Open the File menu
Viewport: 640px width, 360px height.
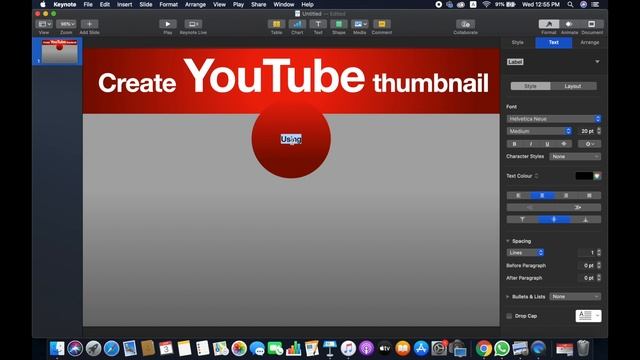pyautogui.click(x=88, y=4)
